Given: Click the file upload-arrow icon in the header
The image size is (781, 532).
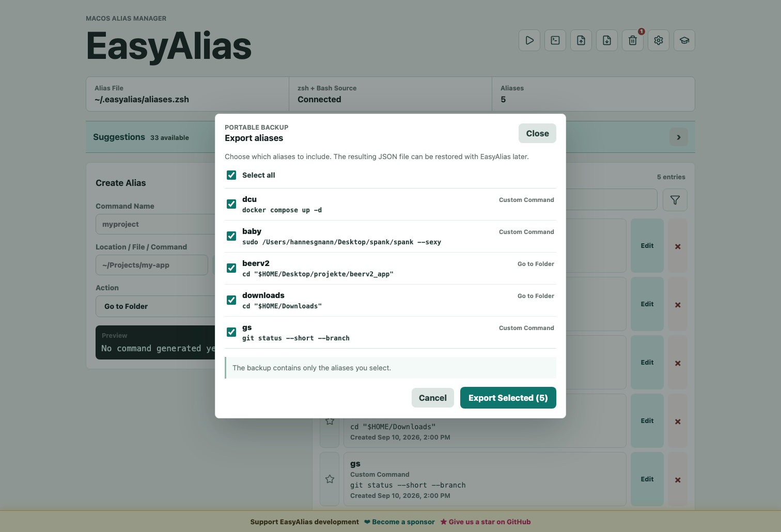Looking at the screenshot, I should 581,40.
